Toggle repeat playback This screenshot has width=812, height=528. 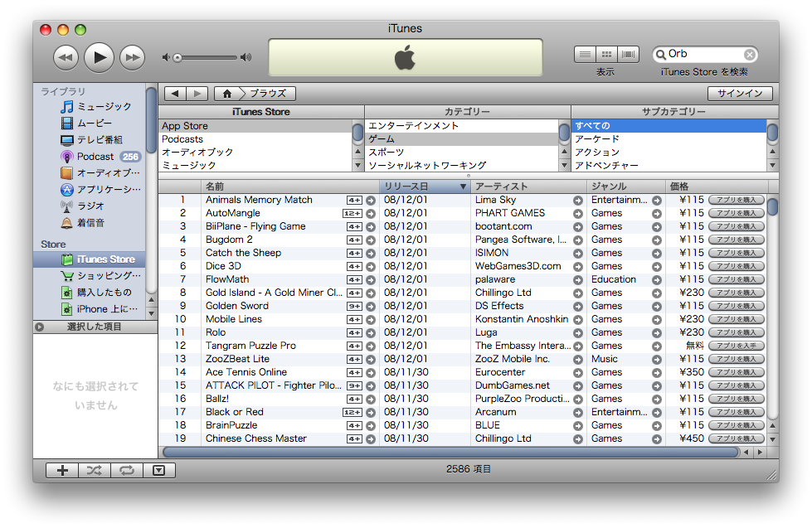[x=126, y=471]
